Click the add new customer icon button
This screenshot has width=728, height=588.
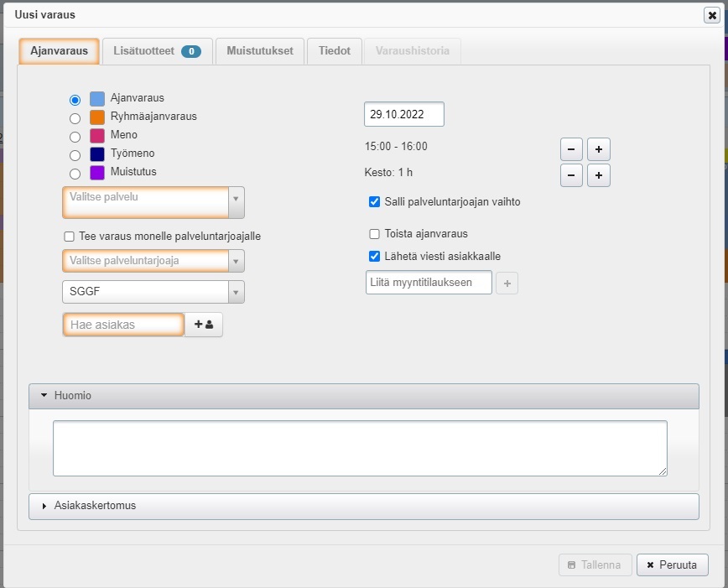click(x=203, y=325)
